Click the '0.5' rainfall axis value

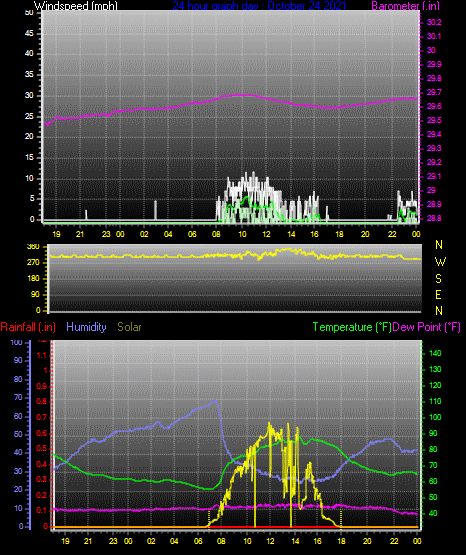(42, 449)
